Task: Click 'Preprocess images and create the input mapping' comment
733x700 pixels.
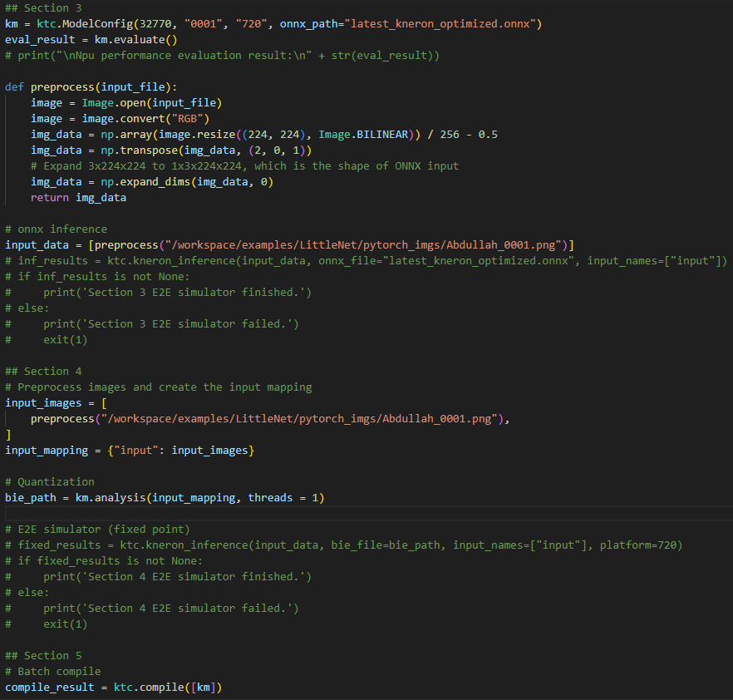Action: pyautogui.click(x=159, y=387)
